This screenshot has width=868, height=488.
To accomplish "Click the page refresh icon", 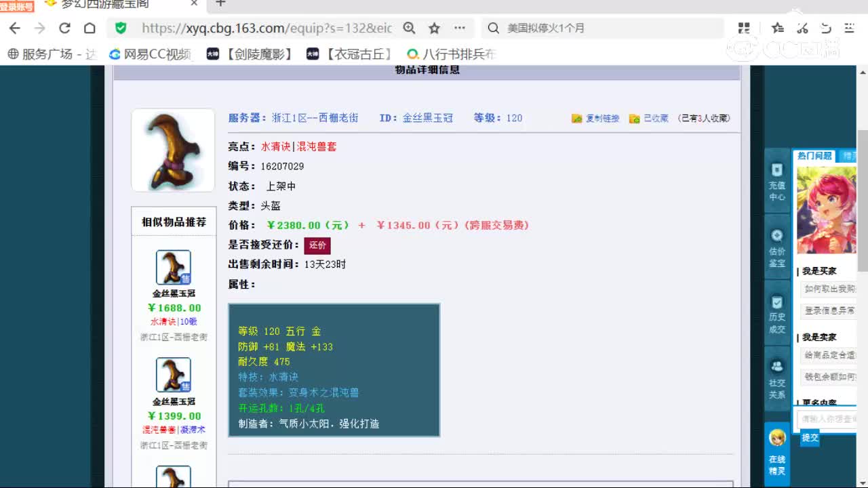I will tap(64, 29).
